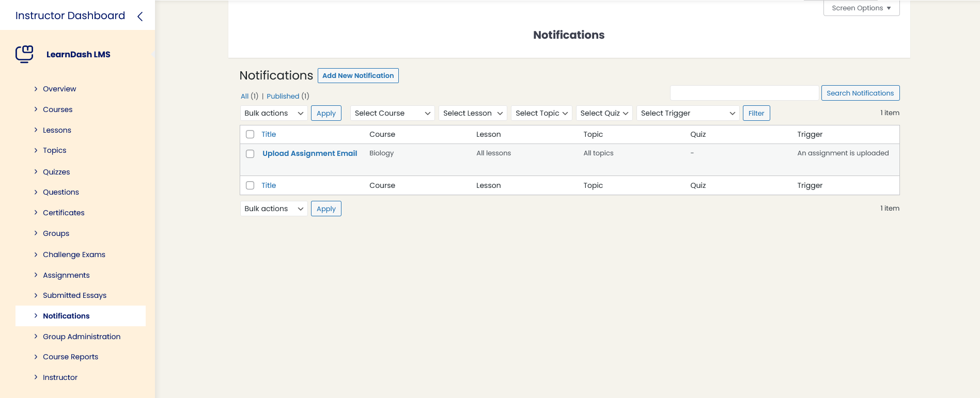The width and height of the screenshot is (980, 398).
Task: Click 'An assignment is uploaded' trigger cell
Action: (x=843, y=153)
